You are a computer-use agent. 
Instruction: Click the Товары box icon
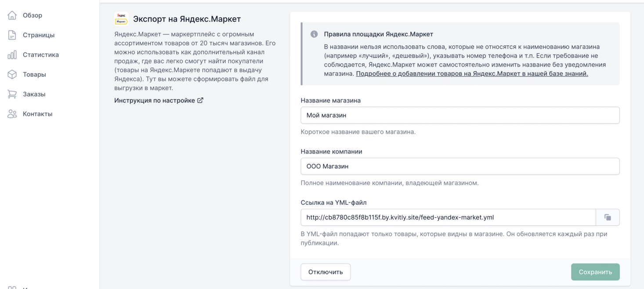tap(12, 75)
